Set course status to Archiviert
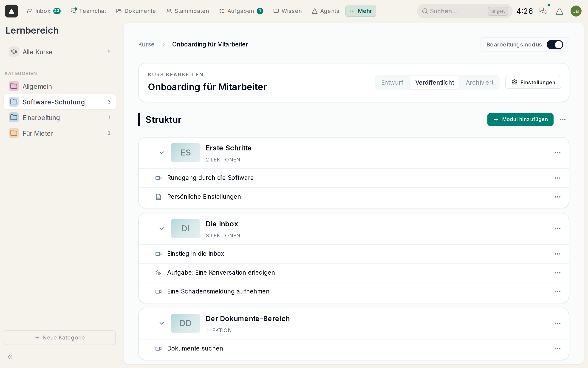 pos(479,83)
